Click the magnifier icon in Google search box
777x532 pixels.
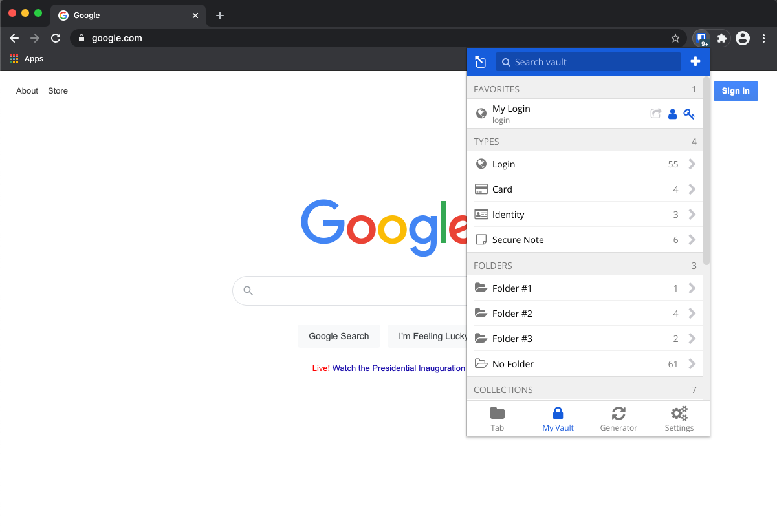pyautogui.click(x=248, y=291)
